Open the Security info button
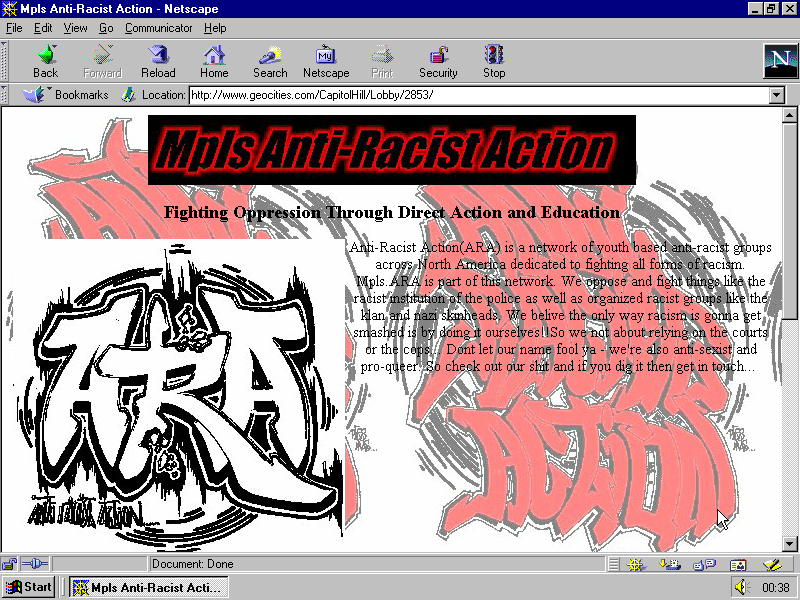The image size is (800, 600). tap(438, 61)
